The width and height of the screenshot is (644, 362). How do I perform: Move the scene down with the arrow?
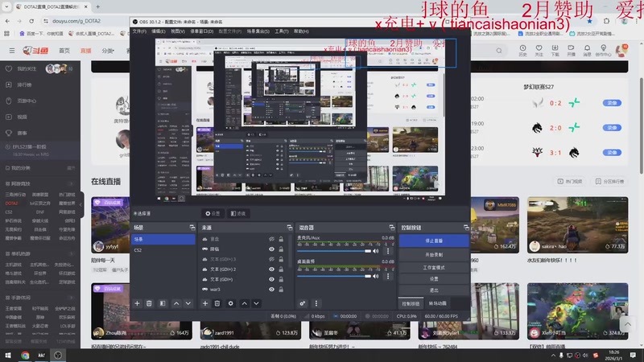point(188,303)
